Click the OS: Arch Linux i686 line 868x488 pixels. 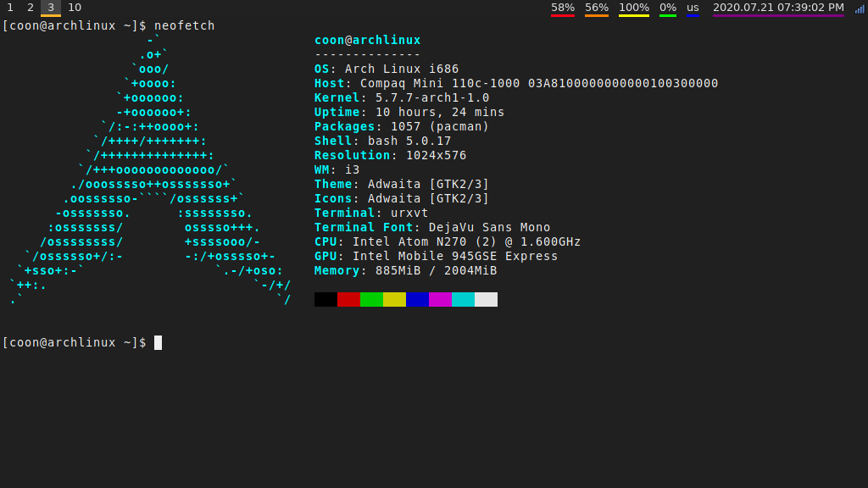(x=387, y=69)
